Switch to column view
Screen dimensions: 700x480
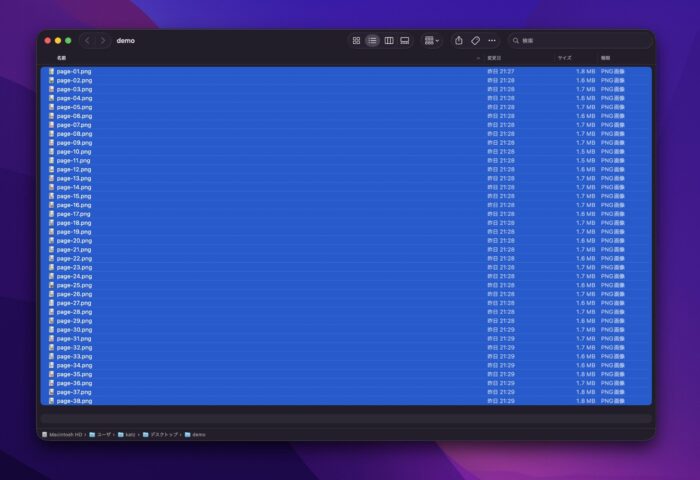click(x=389, y=40)
